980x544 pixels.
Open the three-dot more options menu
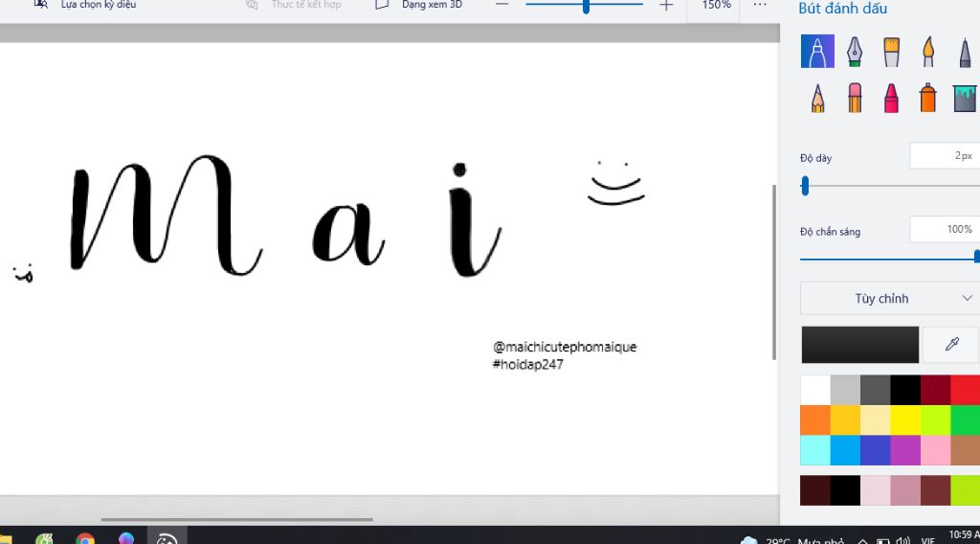pyautogui.click(x=759, y=5)
